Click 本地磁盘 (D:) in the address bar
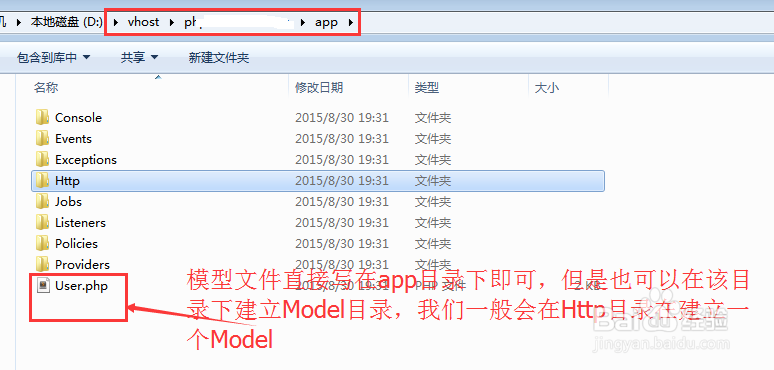This screenshot has width=774, height=370. pos(67,22)
